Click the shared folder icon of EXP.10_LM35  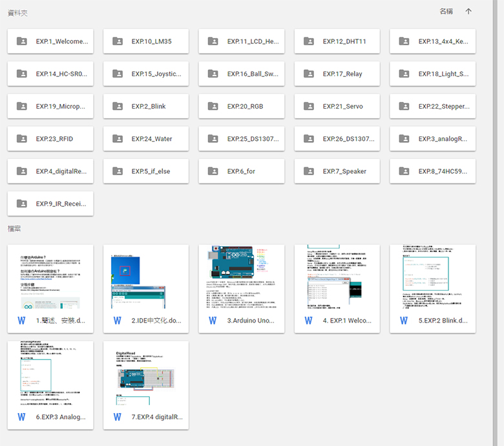point(118,41)
